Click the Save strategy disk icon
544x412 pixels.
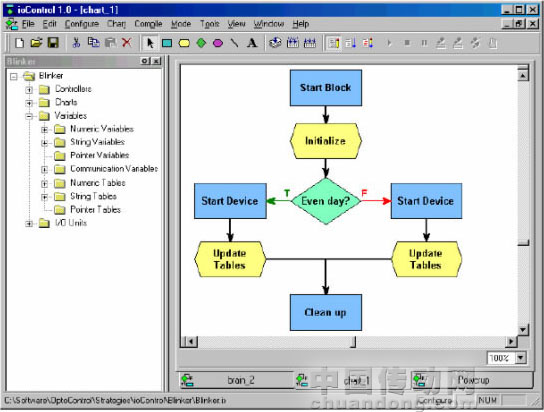[53, 43]
